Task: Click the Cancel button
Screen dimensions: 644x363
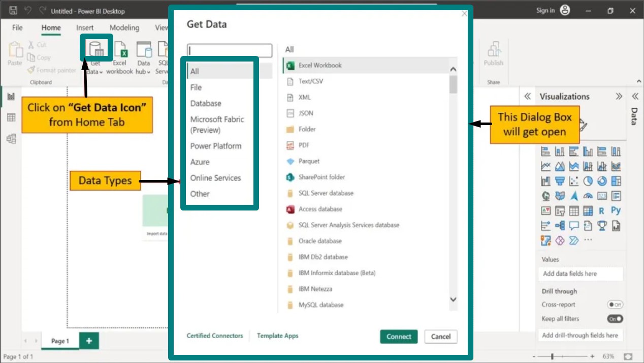Action: click(x=441, y=337)
